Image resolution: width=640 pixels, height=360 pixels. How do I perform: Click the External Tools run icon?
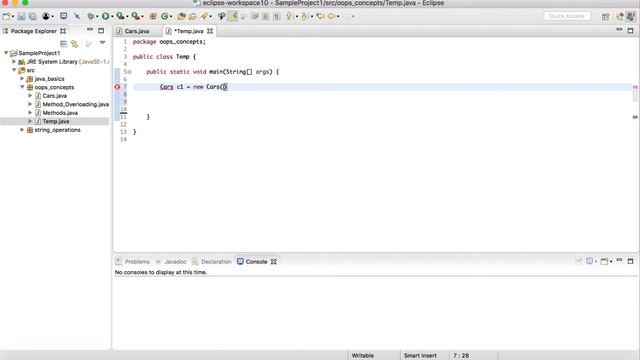coord(135,16)
